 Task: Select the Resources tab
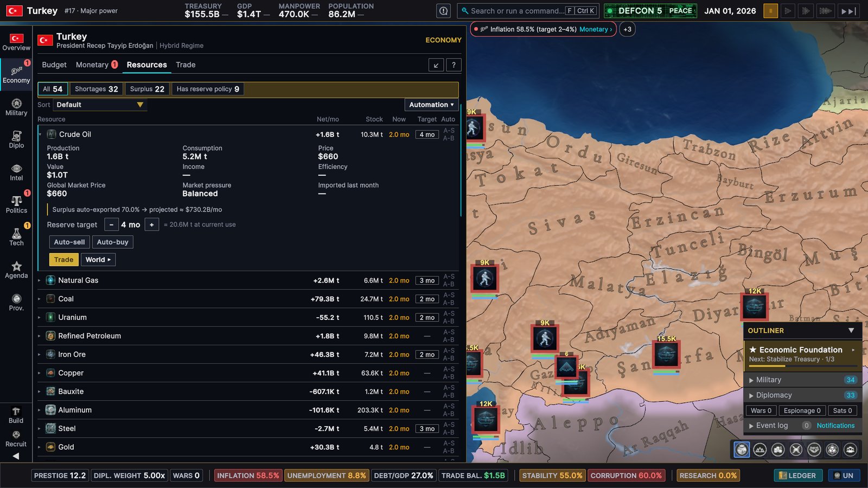(147, 65)
